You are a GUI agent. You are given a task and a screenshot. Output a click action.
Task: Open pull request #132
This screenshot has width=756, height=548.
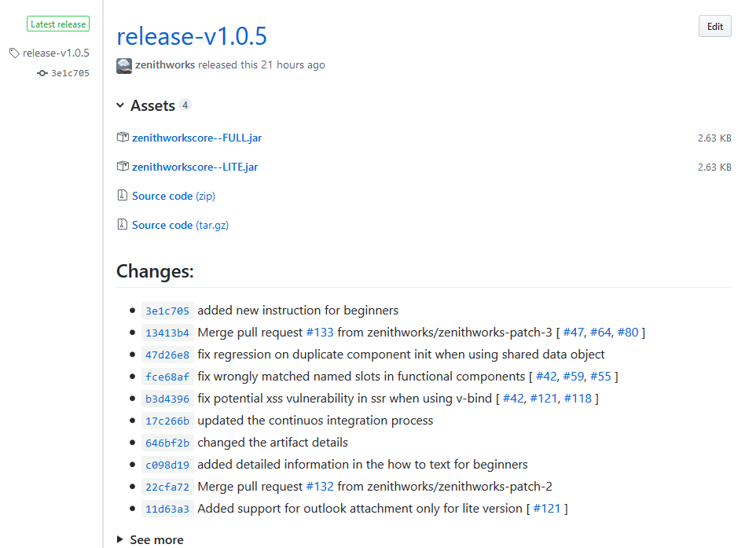point(320,486)
